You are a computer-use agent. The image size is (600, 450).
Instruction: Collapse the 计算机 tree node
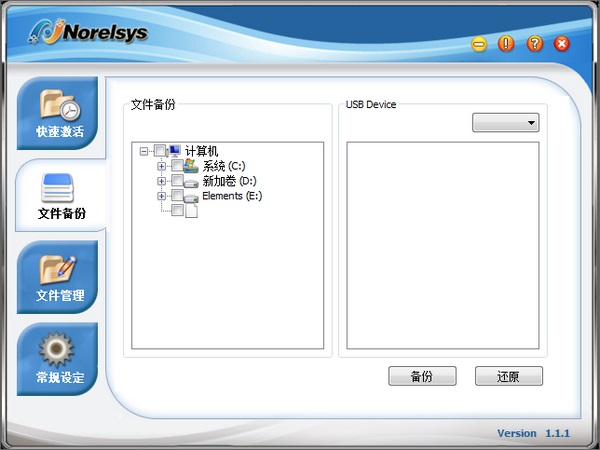(144, 152)
